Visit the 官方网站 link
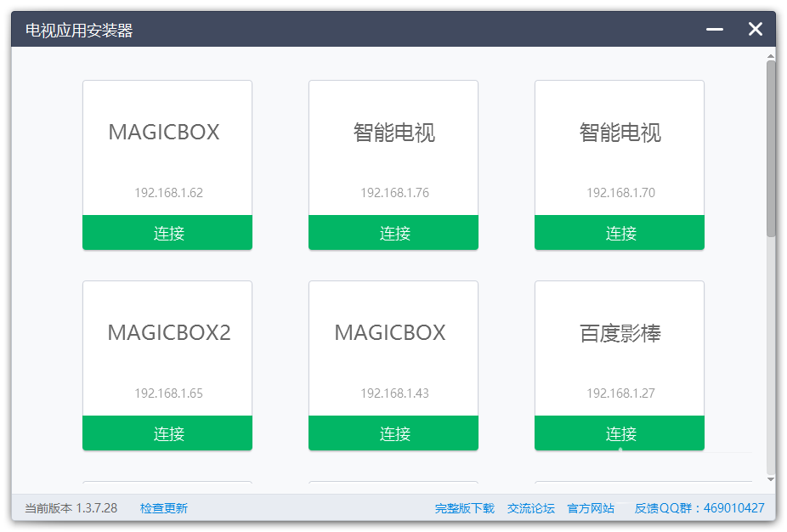 click(590, 508)
